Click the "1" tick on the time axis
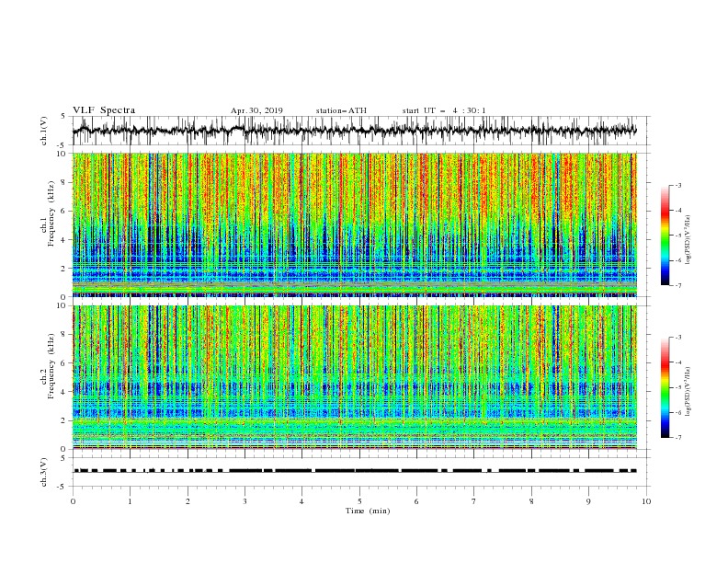This screenshot has width=728, height=563. tap(130, 501)
